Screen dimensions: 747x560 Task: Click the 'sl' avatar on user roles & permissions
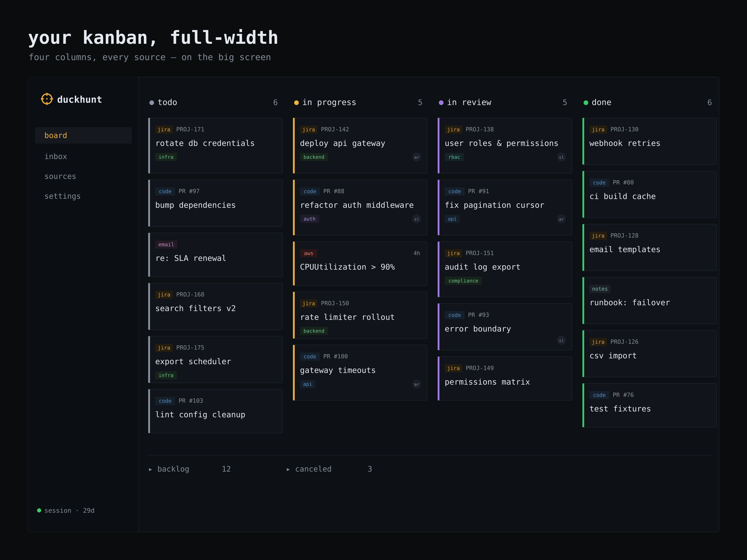[x=561, y=157]
